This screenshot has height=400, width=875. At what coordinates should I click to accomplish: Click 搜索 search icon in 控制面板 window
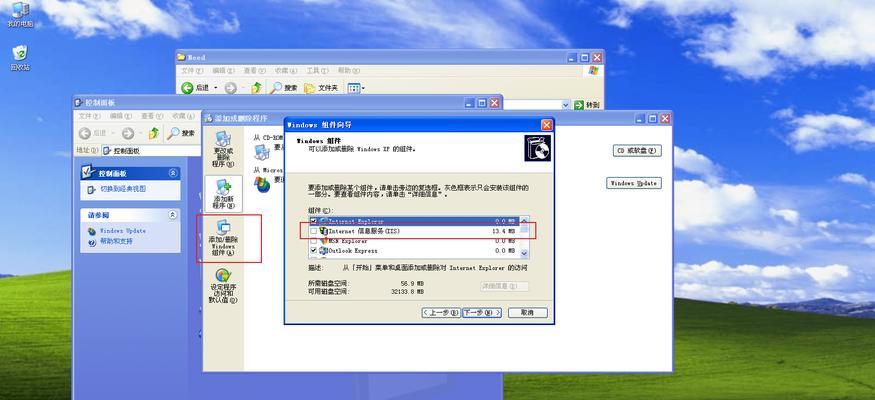pyautogui.click(x=174, y=133)
